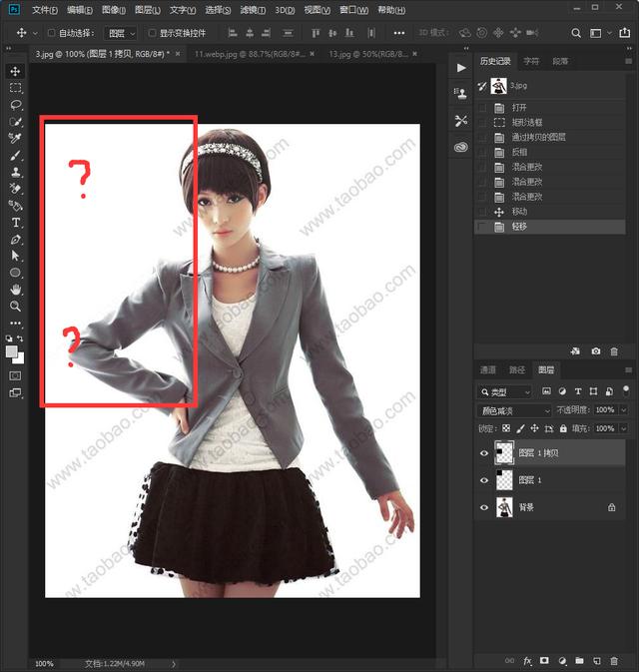Select the Pen tool
639x672 pixels.
(x=16, y=239)
